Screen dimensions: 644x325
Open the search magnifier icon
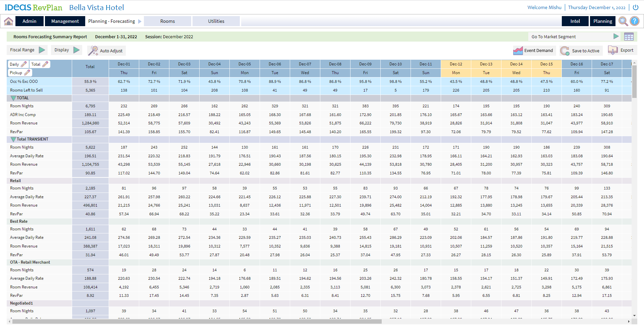tap(623, 21)
